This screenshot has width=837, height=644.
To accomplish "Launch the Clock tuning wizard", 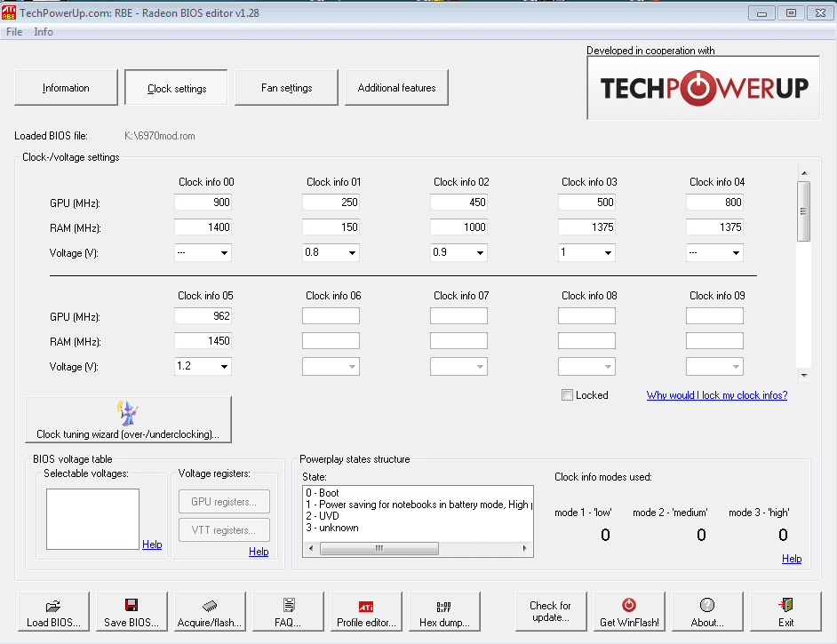I will [x=128, y=419].
